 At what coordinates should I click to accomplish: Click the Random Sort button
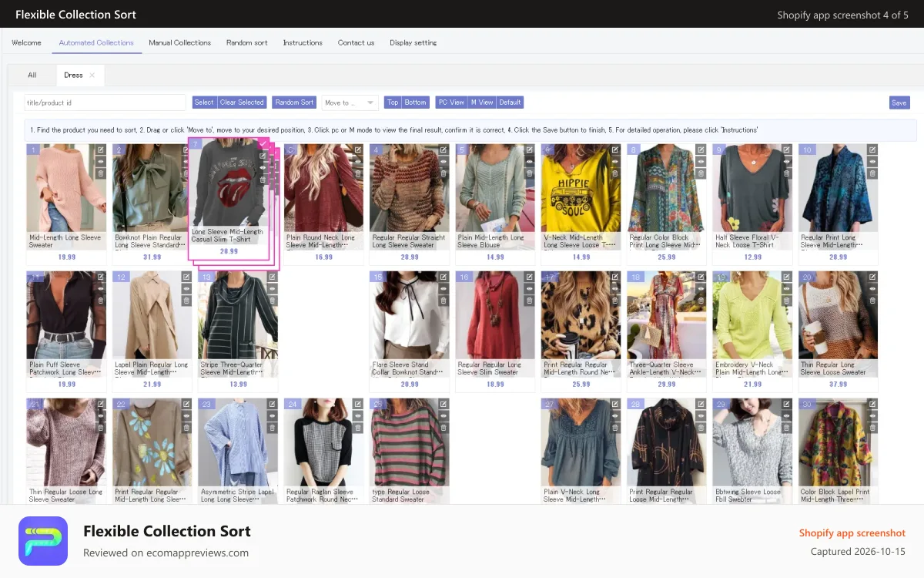[x=294, y=102]
